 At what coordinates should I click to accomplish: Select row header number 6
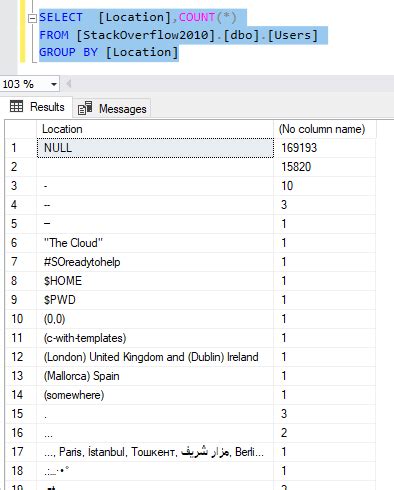pos(21,243)
